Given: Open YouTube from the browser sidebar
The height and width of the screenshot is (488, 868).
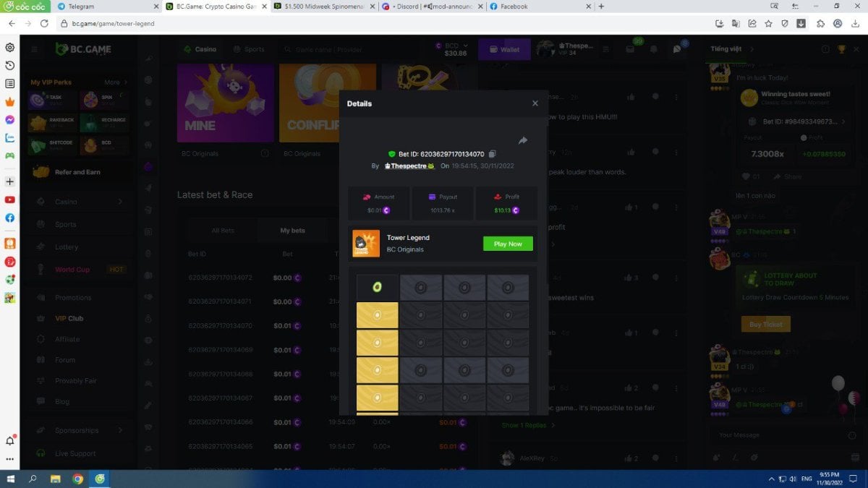Looking at the screenshot, I should pyautogui.click(x=10, y=200).
